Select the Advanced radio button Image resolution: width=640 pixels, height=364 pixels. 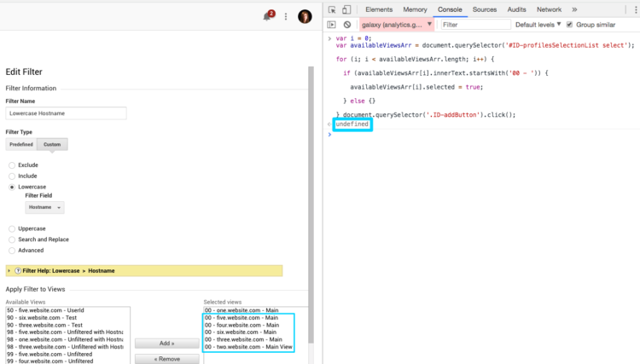tap(12, 251)
